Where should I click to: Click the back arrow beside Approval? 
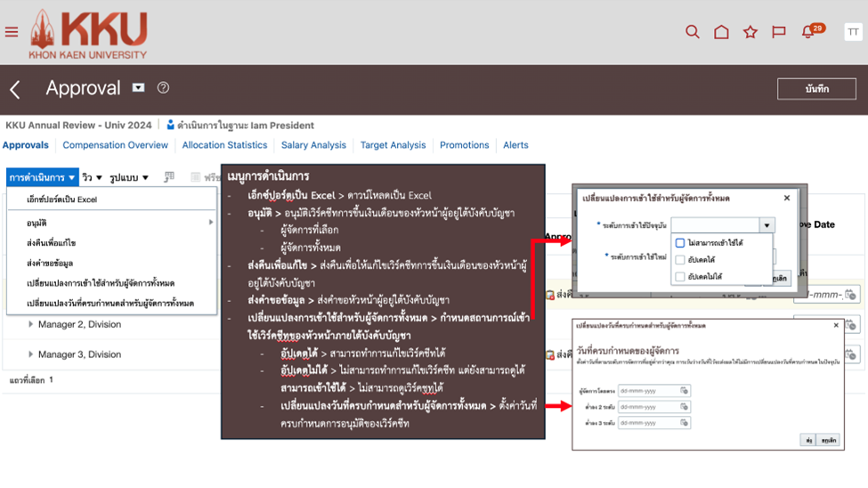[15, 89]
